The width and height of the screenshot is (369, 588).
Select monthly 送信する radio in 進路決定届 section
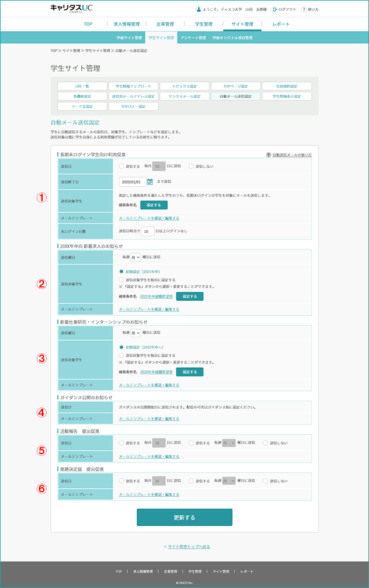[122, 481]
